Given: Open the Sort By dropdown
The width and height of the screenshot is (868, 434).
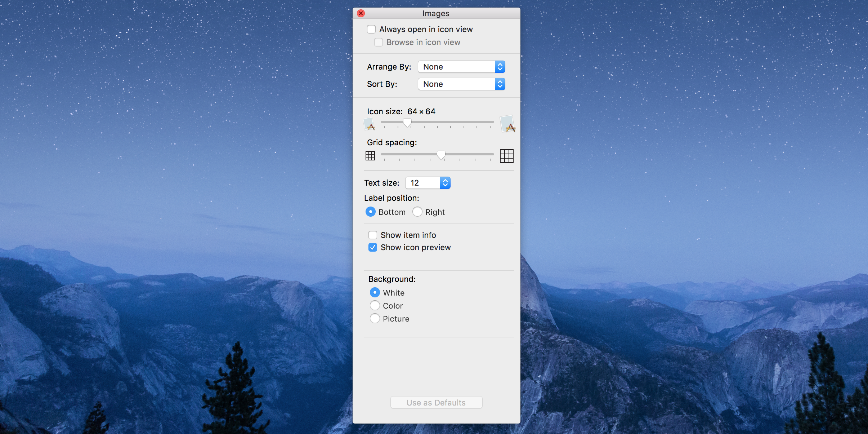Looking at the screenshot, I should click(x=461, y=84).
